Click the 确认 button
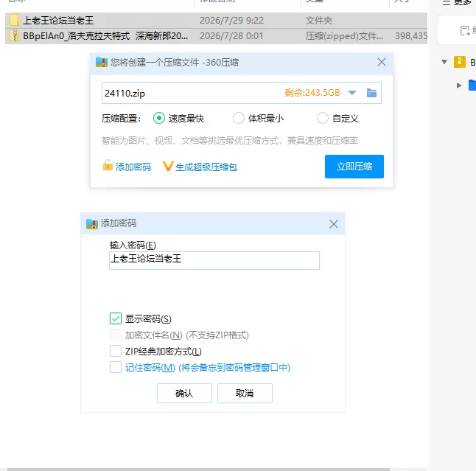Viewport: 476px width, 471px height. (x=184, y=394)
